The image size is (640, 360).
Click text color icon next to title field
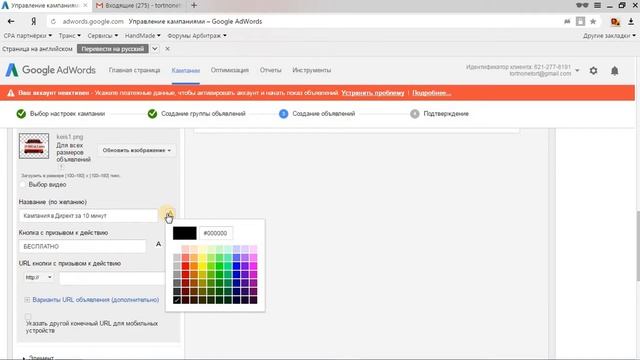[169, 214]
